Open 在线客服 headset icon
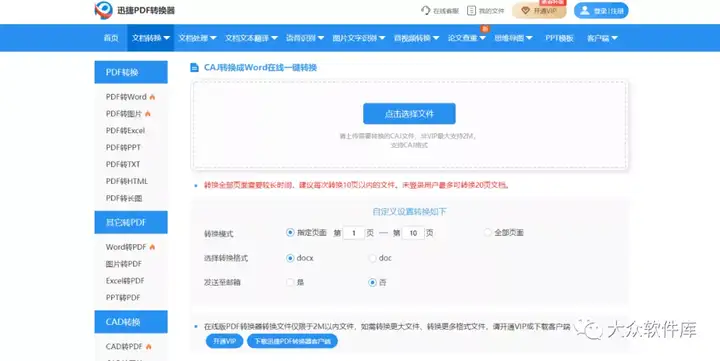This screenshot has height=361, width=720. [425, 11]
